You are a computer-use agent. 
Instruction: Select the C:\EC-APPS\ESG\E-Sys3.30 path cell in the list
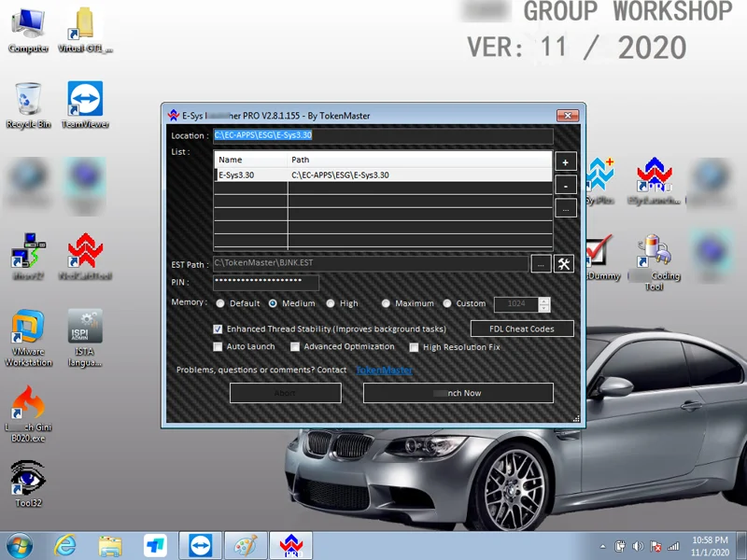[419, 175]
